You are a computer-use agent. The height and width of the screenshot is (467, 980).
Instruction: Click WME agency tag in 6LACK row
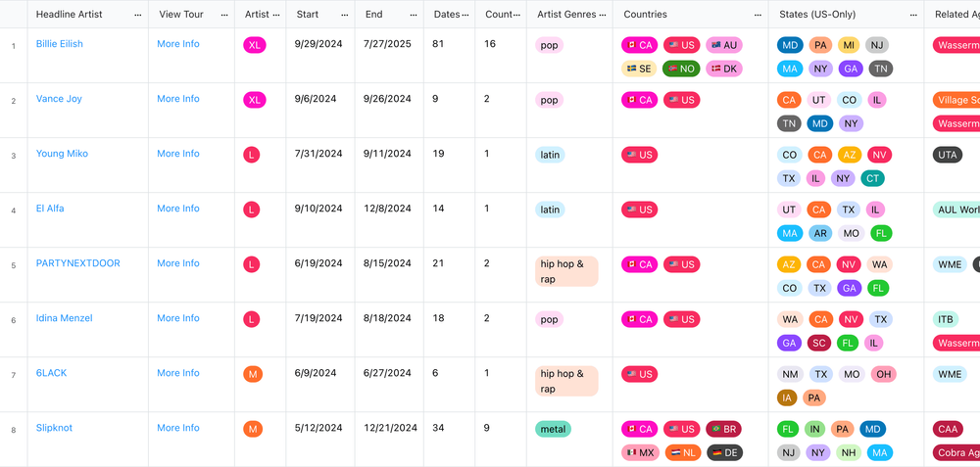tap(950, 375)
